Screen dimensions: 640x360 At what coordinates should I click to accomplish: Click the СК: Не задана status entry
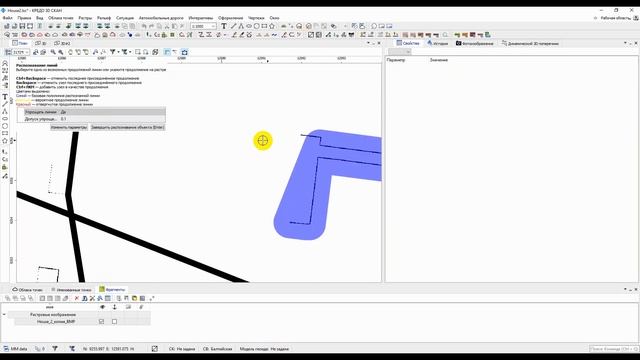[x=182, y=349]
